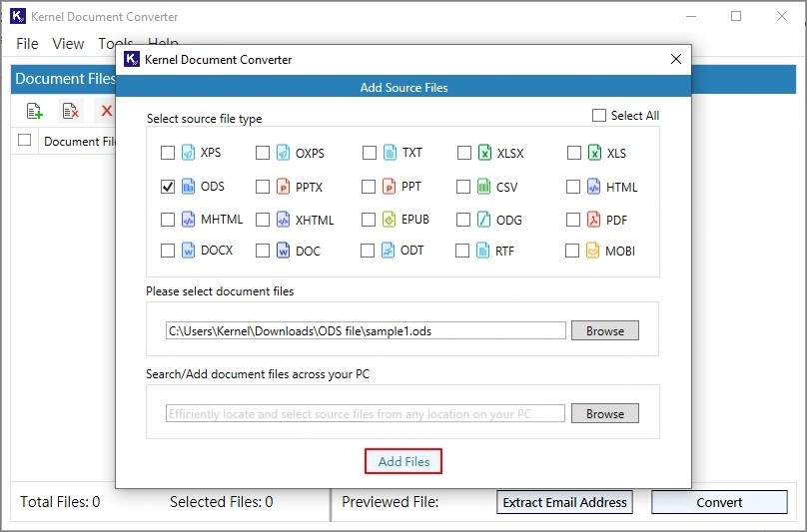The height and width of the screenshot is (532, 807).
Task: Click the XHTML file type icon
Action: point(283,220)
